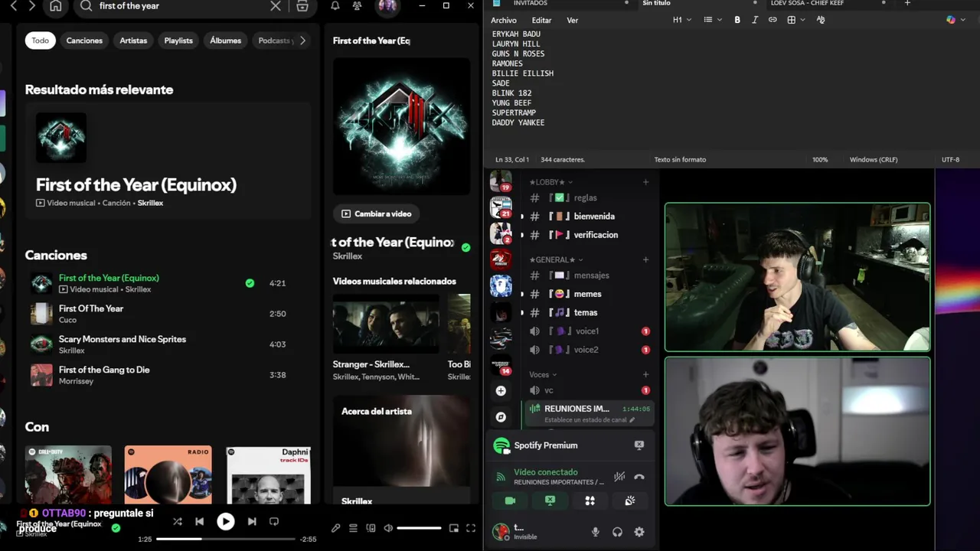Clear the Spotify search field
This screenshot has width=980, height=551.
(276, 6)
